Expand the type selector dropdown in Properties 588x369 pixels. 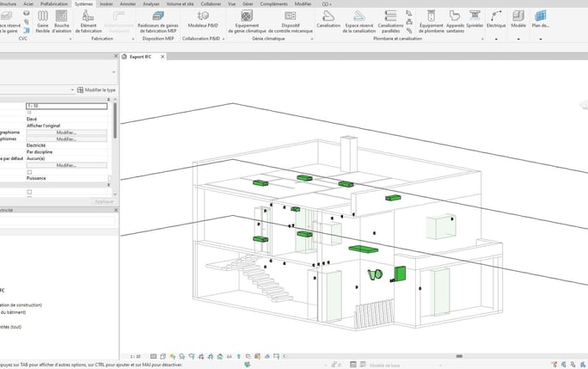tap(114, 72)
